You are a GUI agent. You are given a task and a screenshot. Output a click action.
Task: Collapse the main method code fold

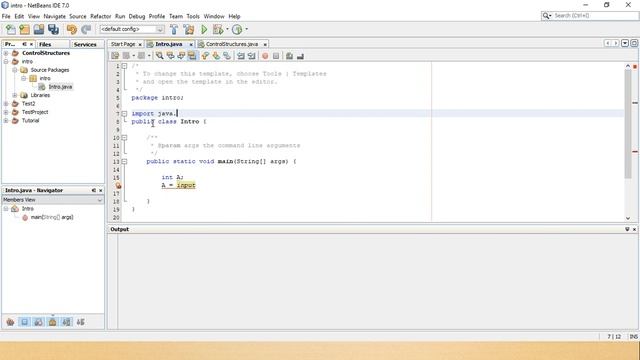coord(124,162)
